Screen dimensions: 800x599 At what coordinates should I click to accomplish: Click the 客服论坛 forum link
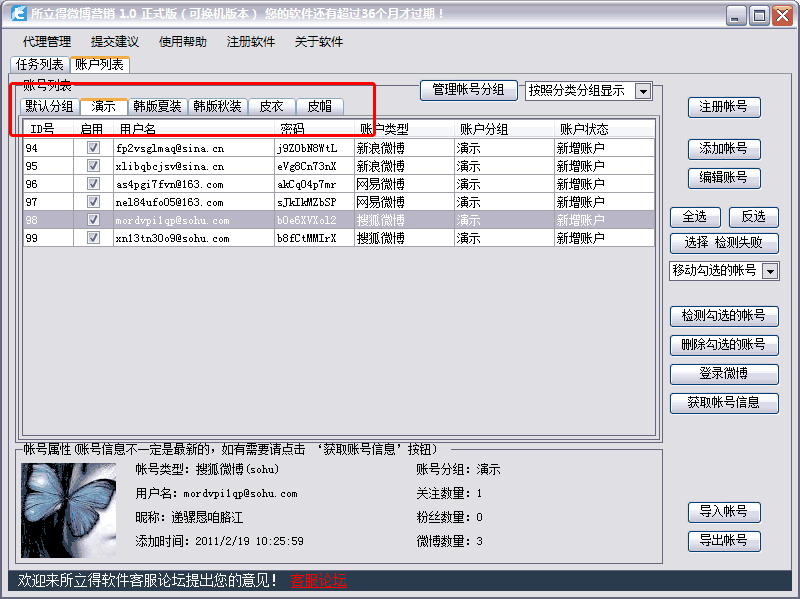(319, 582)
